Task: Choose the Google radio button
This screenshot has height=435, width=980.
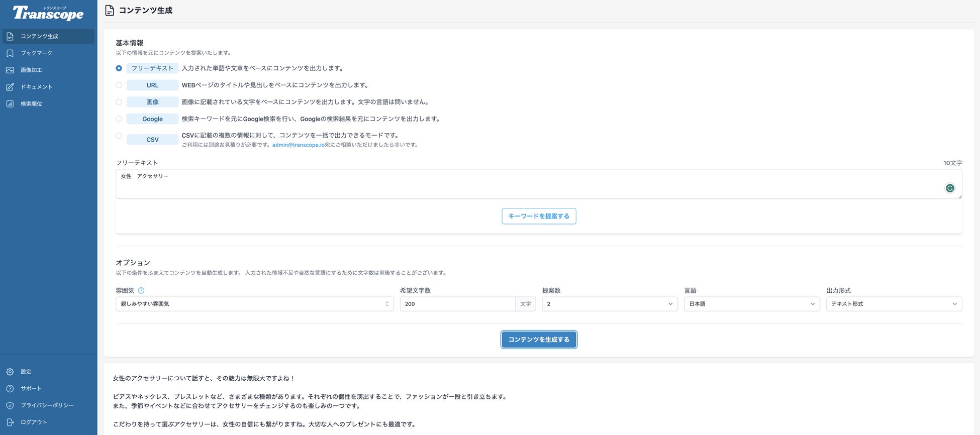Action: click(119, 119)
